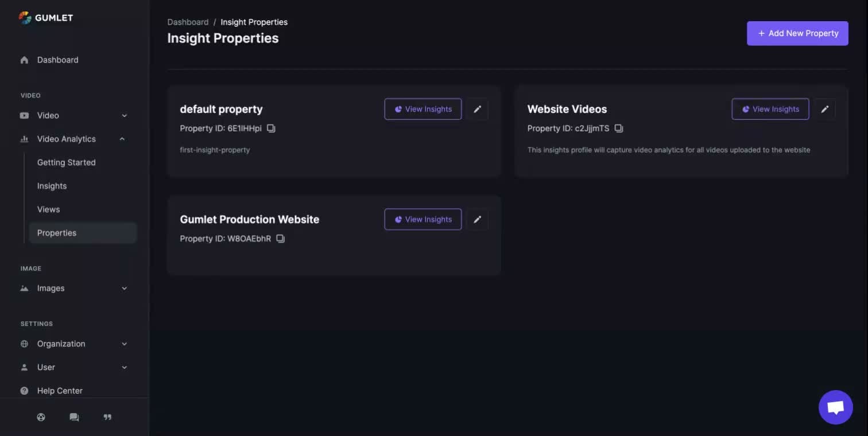Collapse the Video Analytics section
Screen dimensions: 868x436
tap(122, 139)
